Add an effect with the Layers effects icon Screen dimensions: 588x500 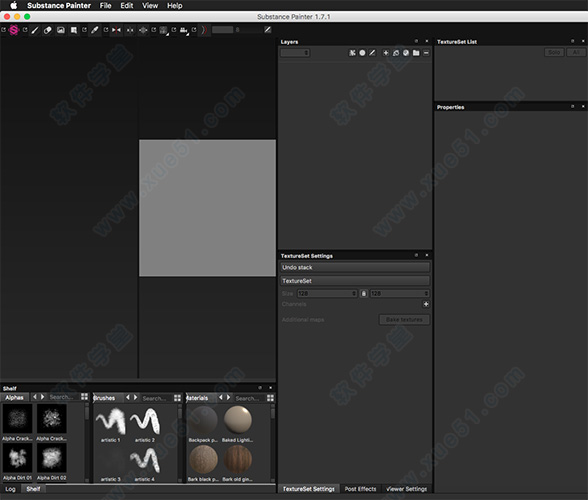coord(352,53)
